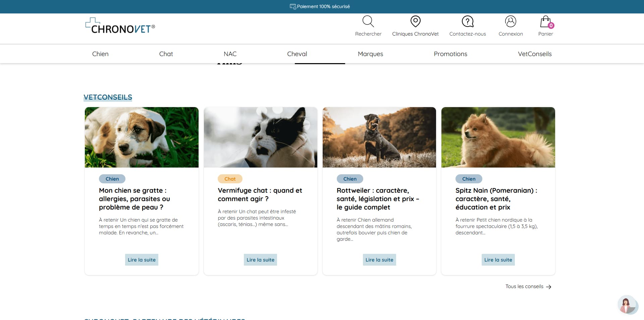Screen dimensions: 644x320
Task: Click excerpt 'À retenir Petit chien nordique'
Action: [497, 226]
